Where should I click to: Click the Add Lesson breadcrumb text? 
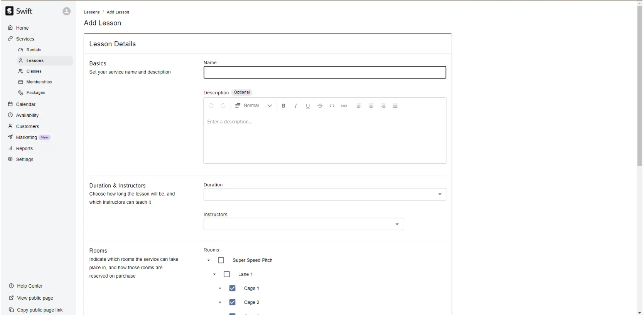tap(118, 12)
